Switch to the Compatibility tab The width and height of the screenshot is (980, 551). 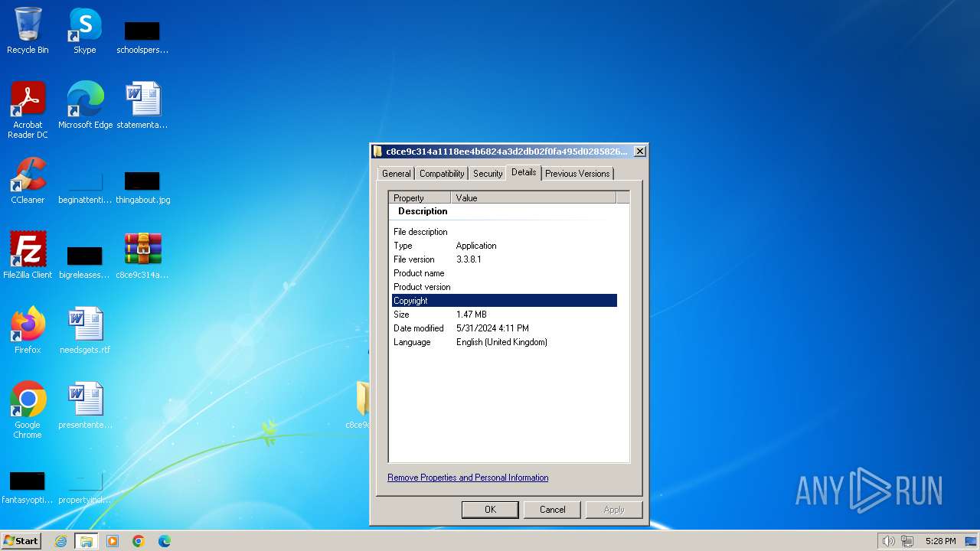pos(442,174)
